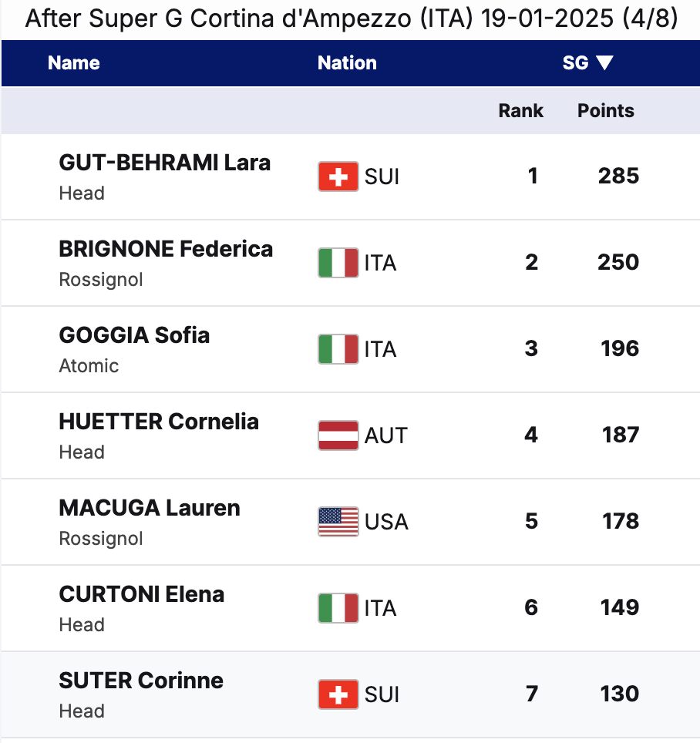Click the Austrian flag beside HUETTER Cornelia
The width and height of the screenshot is (700, 743).
338,435
